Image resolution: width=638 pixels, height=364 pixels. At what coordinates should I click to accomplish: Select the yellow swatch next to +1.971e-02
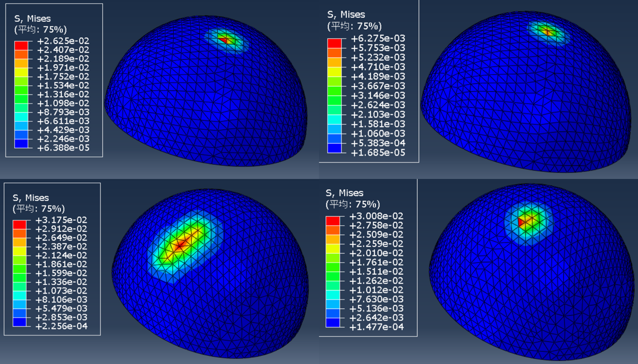coord(21,72)
